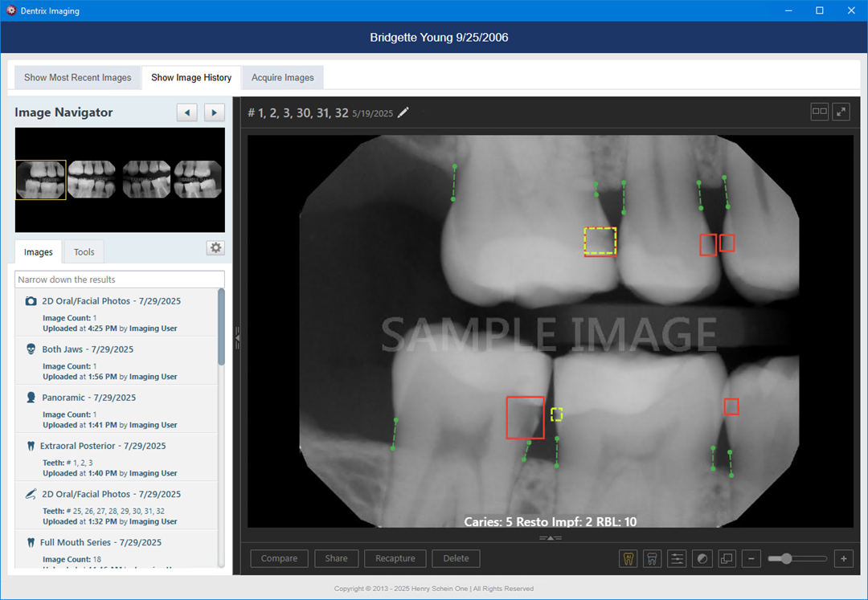Go to next image in Image Navigator
The image size is (868, 600).
tap(215, 112)
